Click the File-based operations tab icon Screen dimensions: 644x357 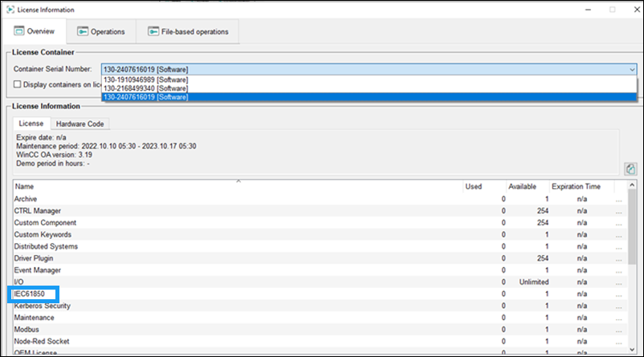point(153,31)
